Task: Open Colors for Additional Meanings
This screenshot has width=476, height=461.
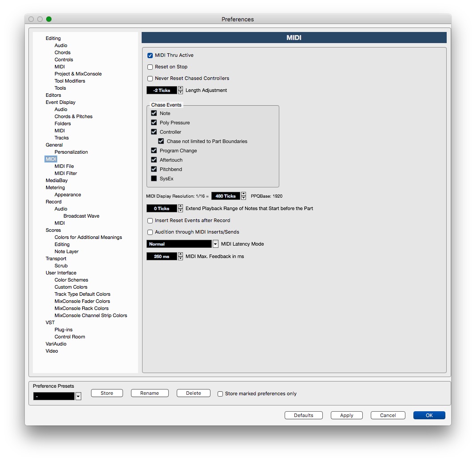Action: click(88, 237)
